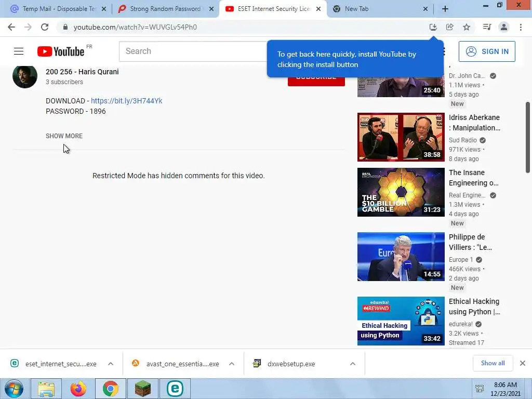
Task: Open the Philippe de Villiers video thumbnail
Action: (x=401, y=257)
